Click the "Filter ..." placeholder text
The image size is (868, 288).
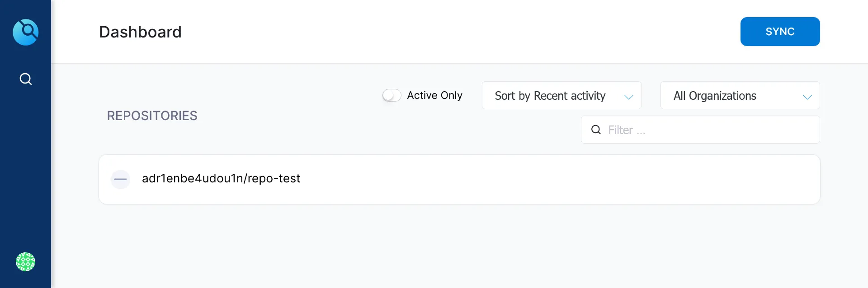pyautogui.click(x=627, y=130)
